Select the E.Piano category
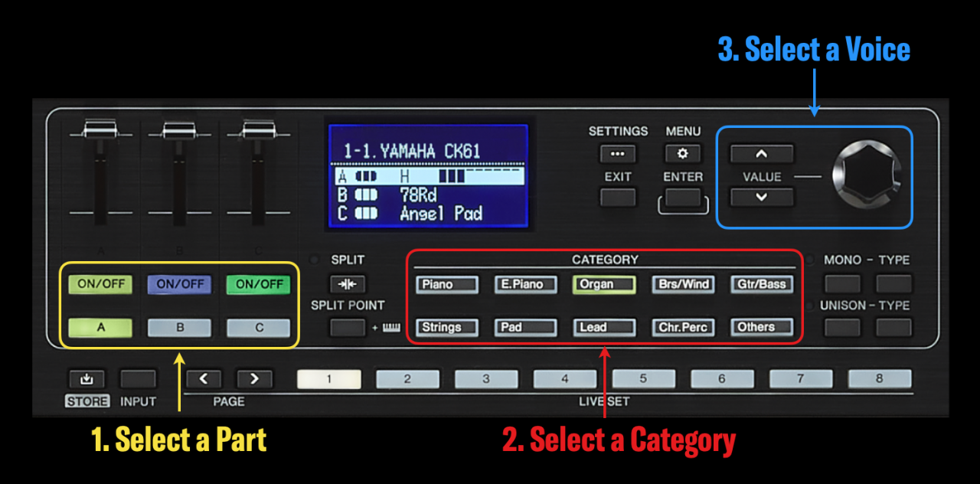The image size is (980, 484). pyautogui.click(x=524, y=284)
